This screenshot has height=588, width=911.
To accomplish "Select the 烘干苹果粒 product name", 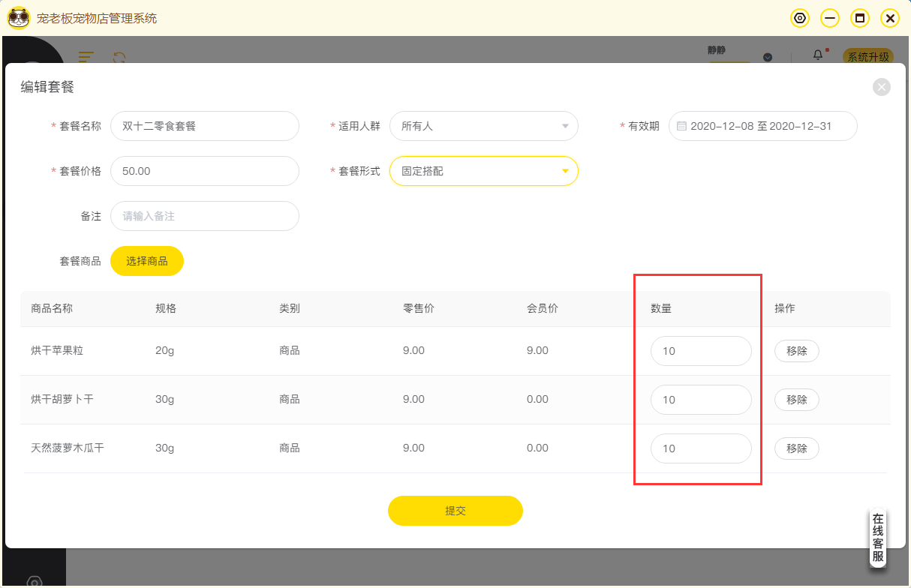I will (x=57, y=350).
